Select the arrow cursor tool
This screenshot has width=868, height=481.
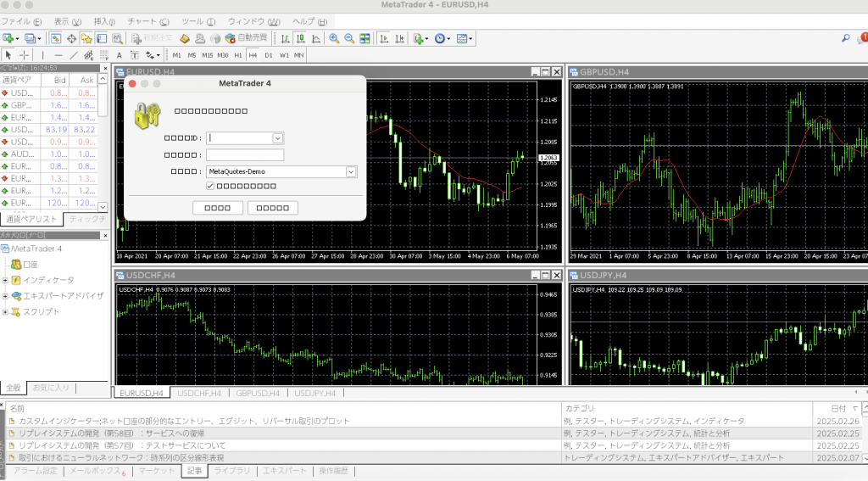coord(8,55)
